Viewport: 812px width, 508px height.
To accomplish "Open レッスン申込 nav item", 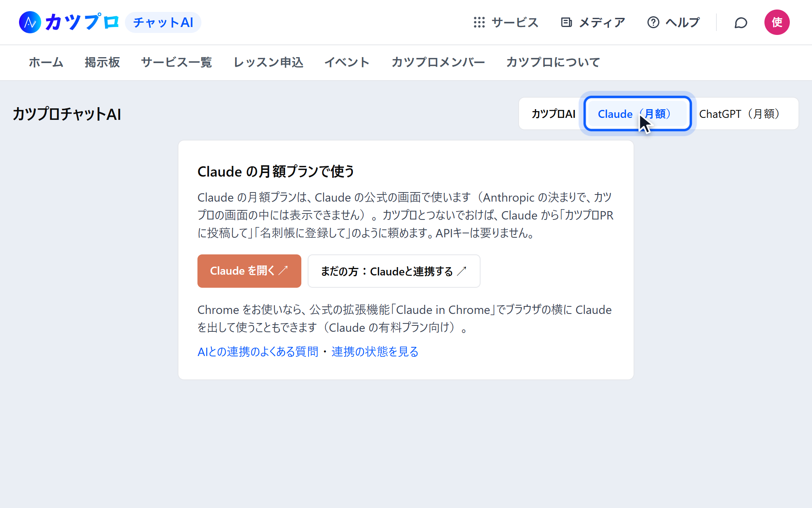I will point(268,62).
